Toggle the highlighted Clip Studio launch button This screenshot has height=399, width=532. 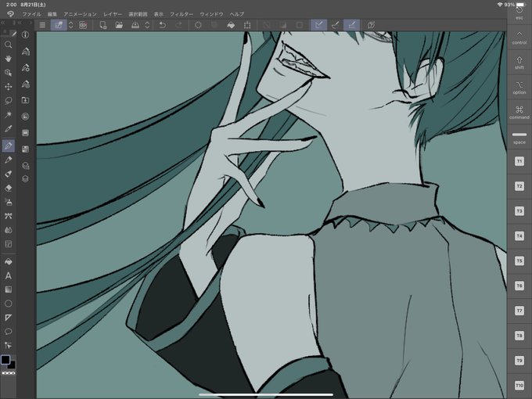tap(59, 25)
